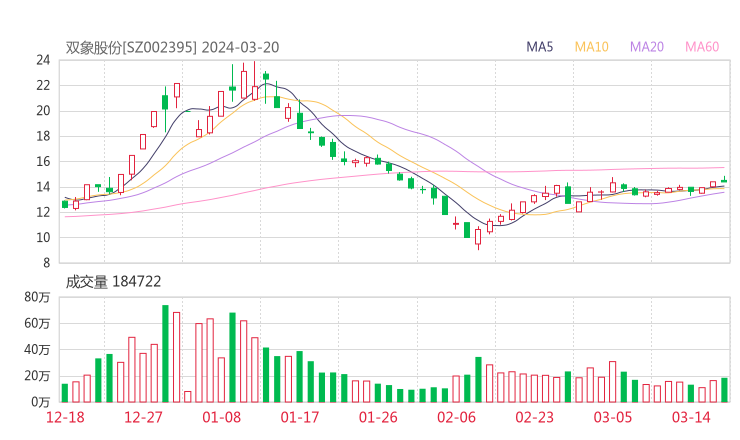Click the 12-27 date label

(143, 417)
